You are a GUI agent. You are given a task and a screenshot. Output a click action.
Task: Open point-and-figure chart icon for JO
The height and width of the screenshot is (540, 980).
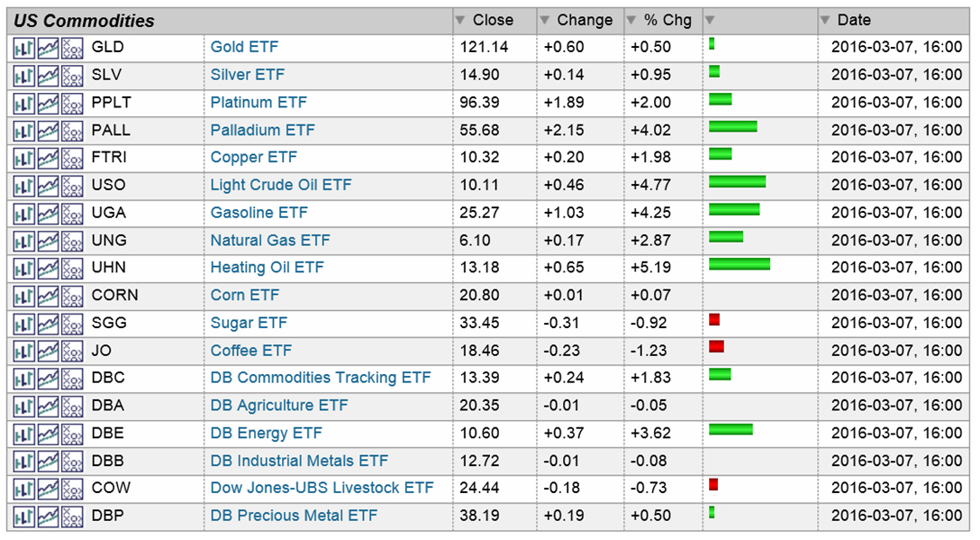72,351
